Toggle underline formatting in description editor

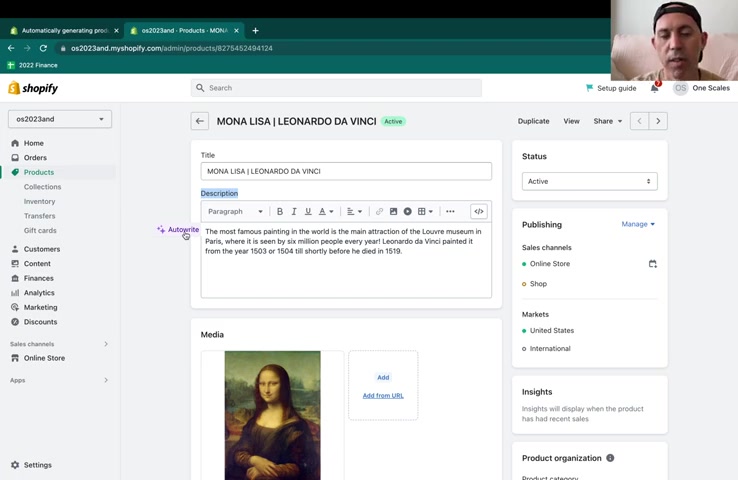(x=308, y=212)
